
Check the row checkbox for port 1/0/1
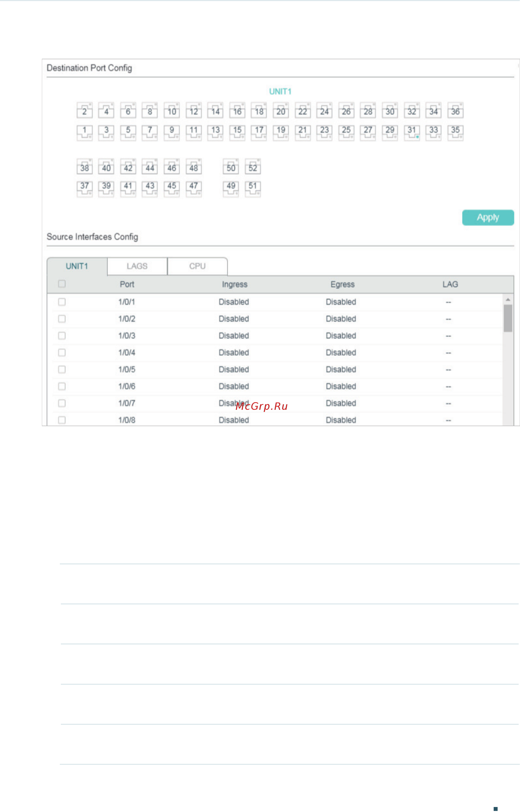[x=61, y=302]
